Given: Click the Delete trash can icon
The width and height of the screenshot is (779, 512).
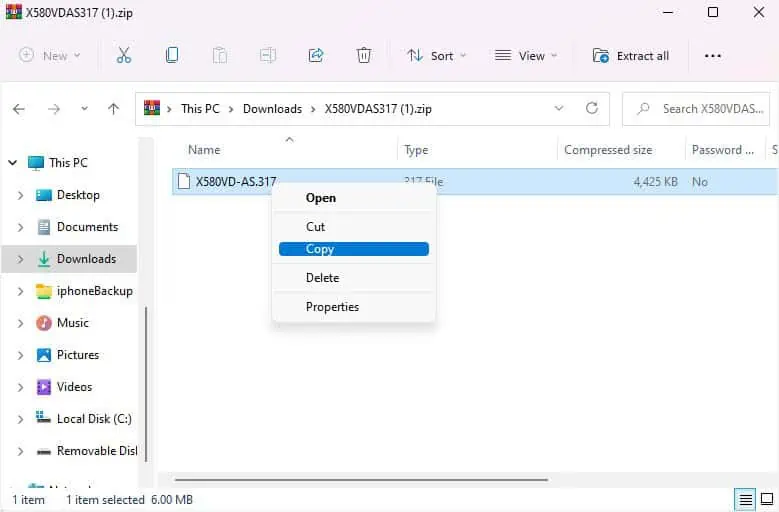Looking at the screenshot, I should [x=364, y=56].
